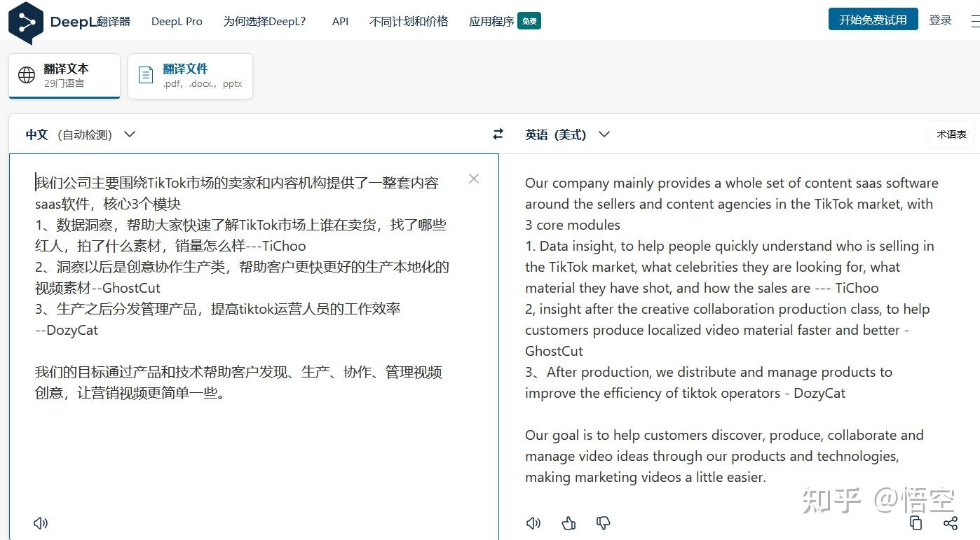Click the 开始免费试用 button
Screen dimensions: 980x540
coord(873,20)
